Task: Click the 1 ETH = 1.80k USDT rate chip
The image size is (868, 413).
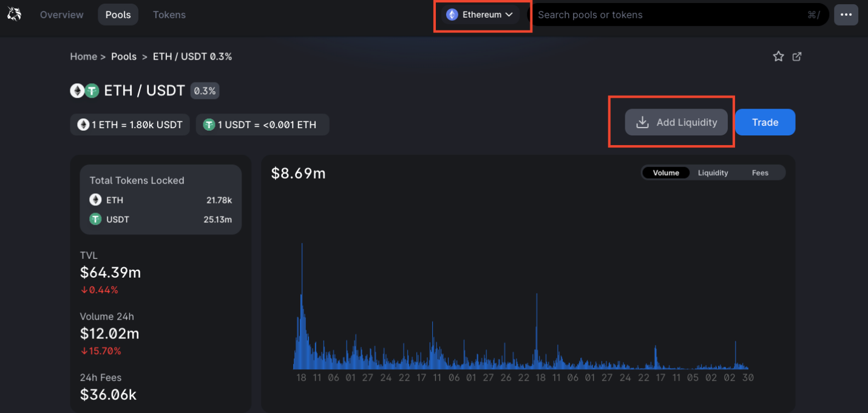Action: 131,125
